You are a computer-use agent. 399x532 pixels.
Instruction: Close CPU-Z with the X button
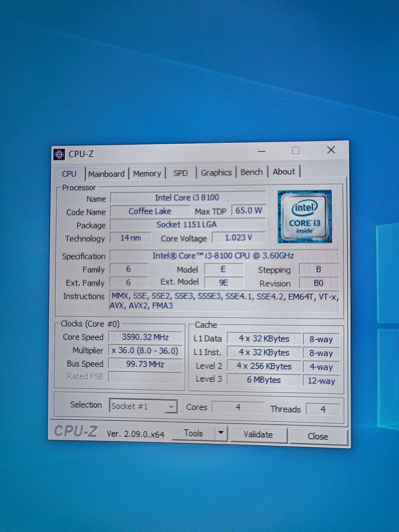[331, 150]
